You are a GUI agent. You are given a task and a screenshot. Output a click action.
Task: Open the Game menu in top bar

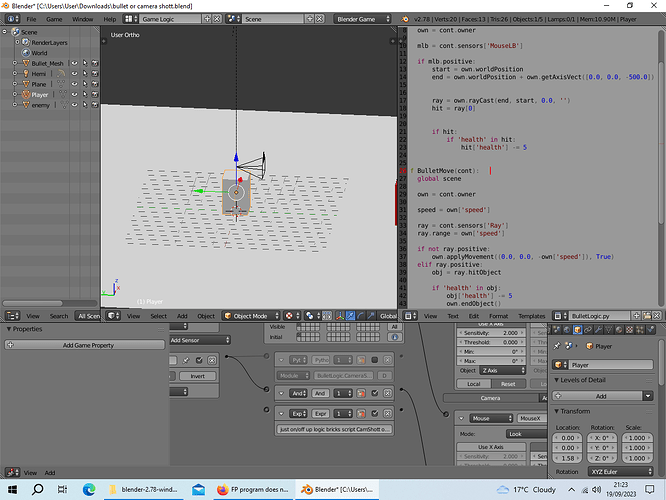point(54,19)
